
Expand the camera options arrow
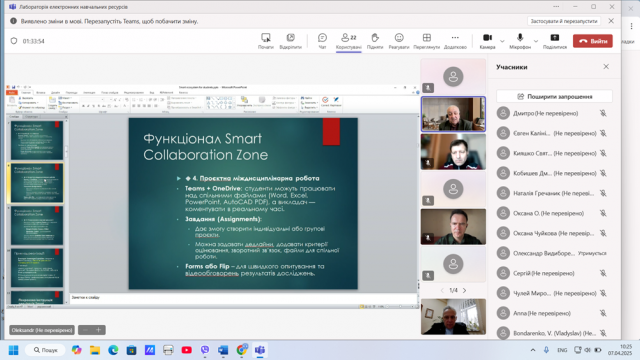click(502, 41)
